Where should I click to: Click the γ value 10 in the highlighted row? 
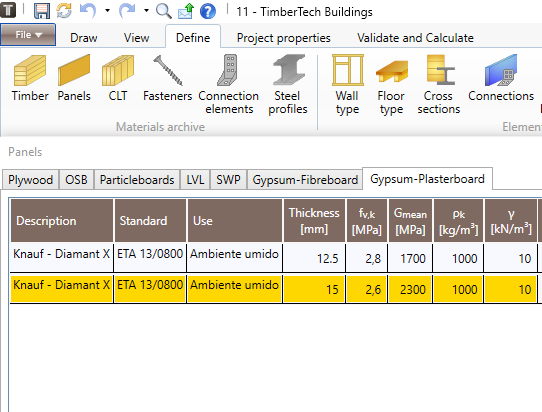coord(511,289)
